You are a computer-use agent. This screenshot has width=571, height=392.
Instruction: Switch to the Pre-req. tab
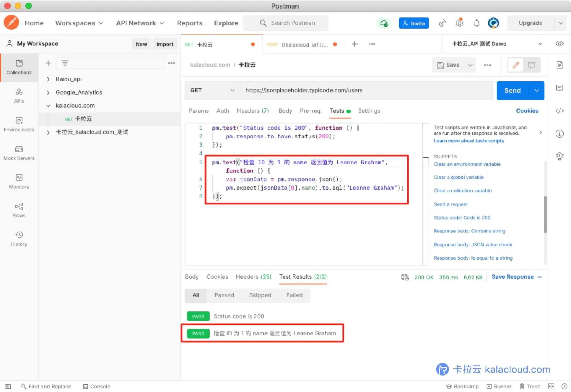(311, 111)
